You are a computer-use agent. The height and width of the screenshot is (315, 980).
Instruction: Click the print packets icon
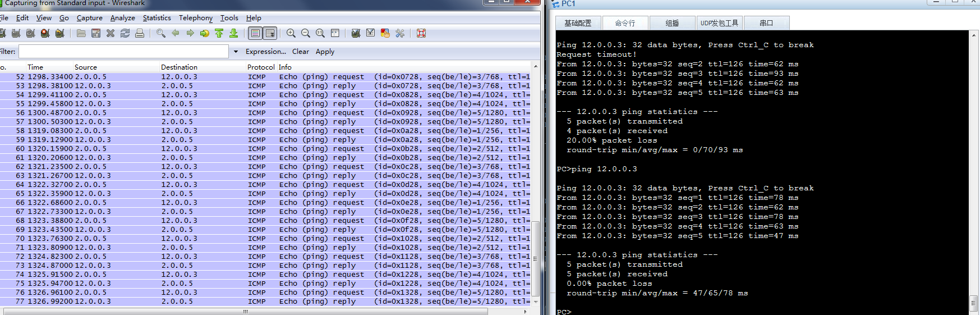tap(140, 34)
